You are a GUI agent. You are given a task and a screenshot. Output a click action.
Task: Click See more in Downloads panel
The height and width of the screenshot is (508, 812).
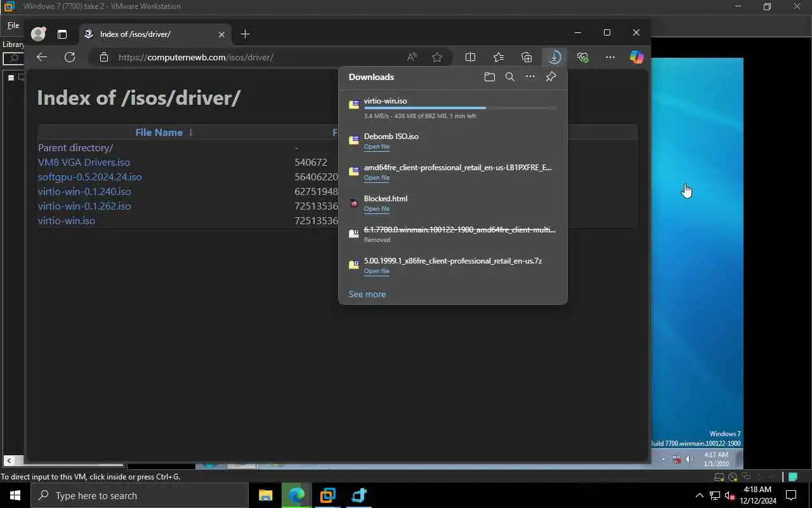coord(367,294)
